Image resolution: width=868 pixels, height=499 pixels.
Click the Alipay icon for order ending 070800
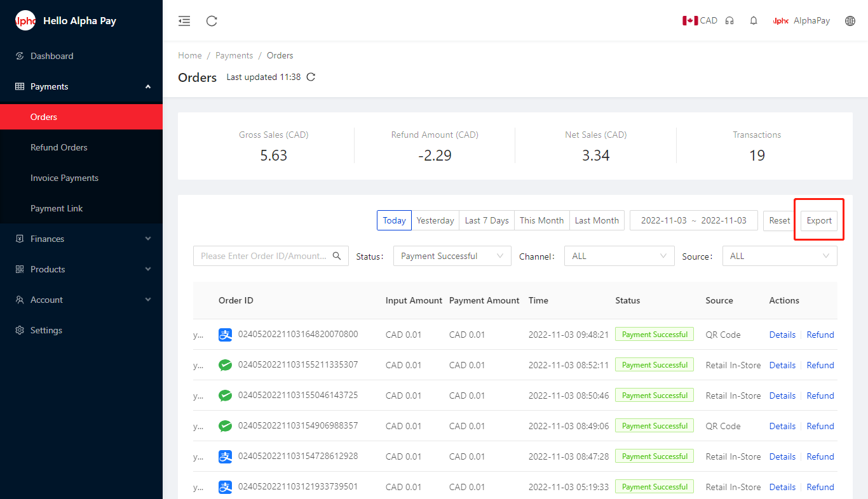[226, 335]
